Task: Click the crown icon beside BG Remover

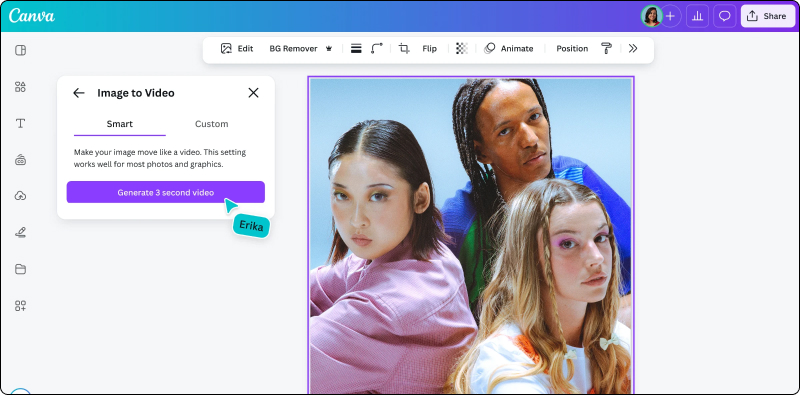Action: (x=329, y=49)
